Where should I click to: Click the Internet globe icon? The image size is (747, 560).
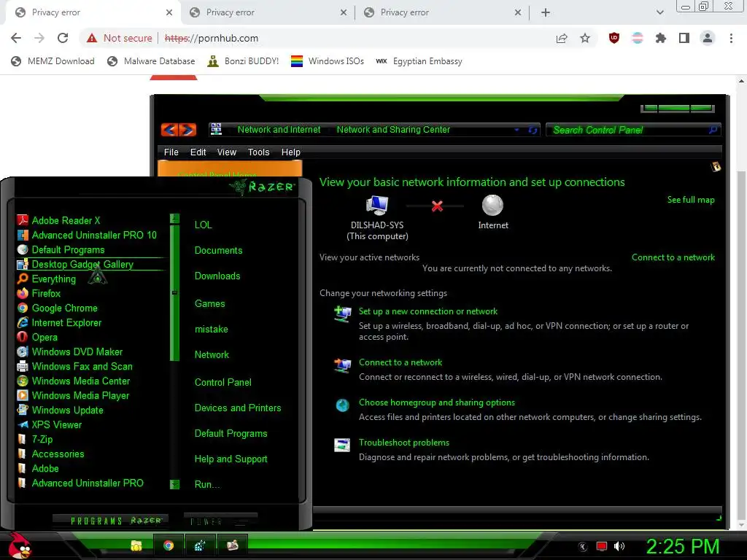pyautogui.click(x=492, y=205)
